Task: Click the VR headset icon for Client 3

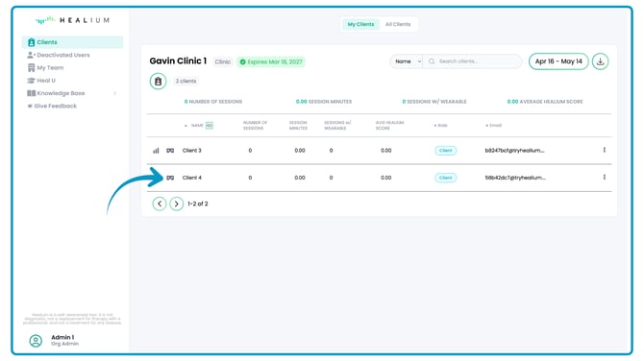Action: click(170, 151)
